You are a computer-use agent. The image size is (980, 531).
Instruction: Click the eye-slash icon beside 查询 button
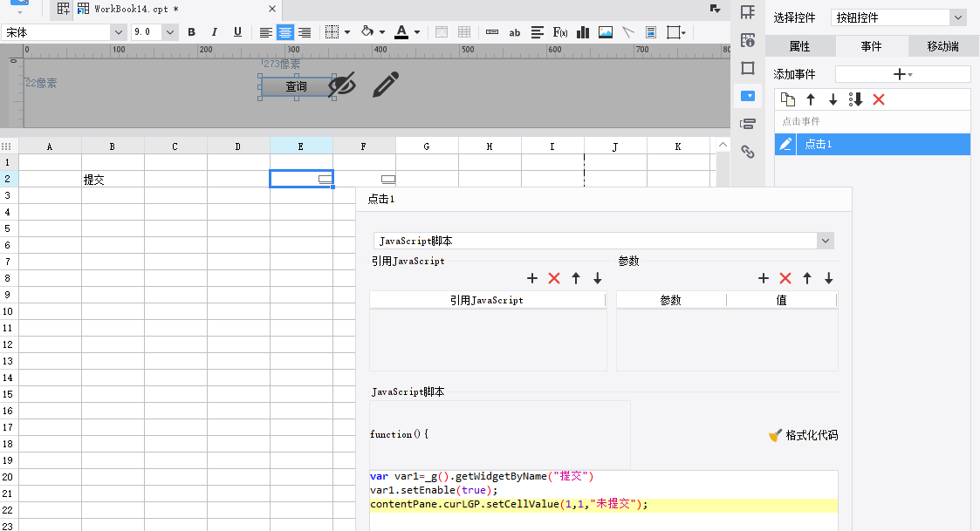coord(342,85)
